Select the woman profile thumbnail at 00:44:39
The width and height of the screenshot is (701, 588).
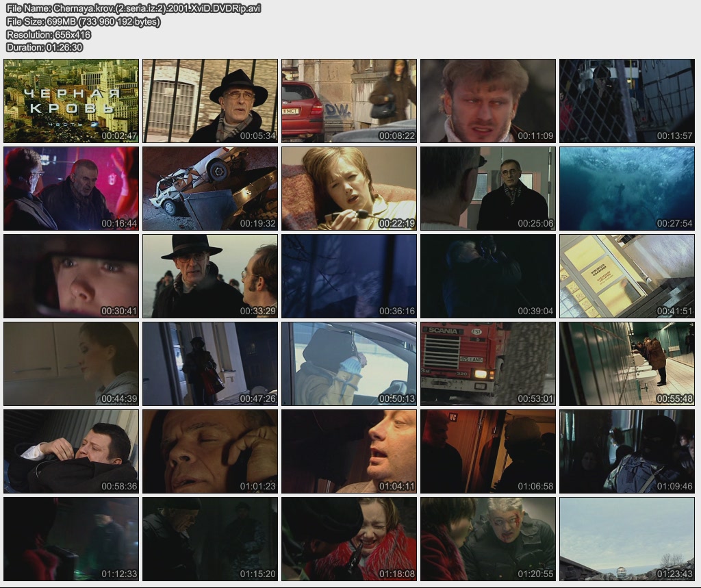click(x=71, y=364)
